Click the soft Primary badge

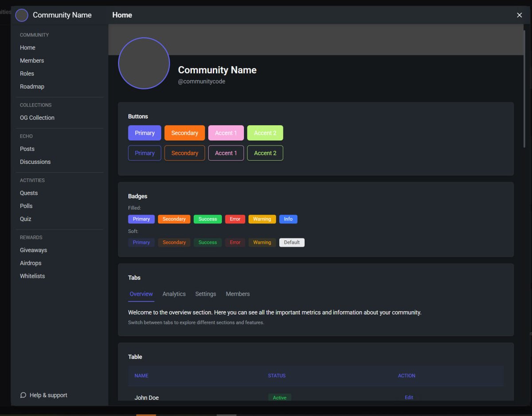pyautogui.click(x=141, y=243)
